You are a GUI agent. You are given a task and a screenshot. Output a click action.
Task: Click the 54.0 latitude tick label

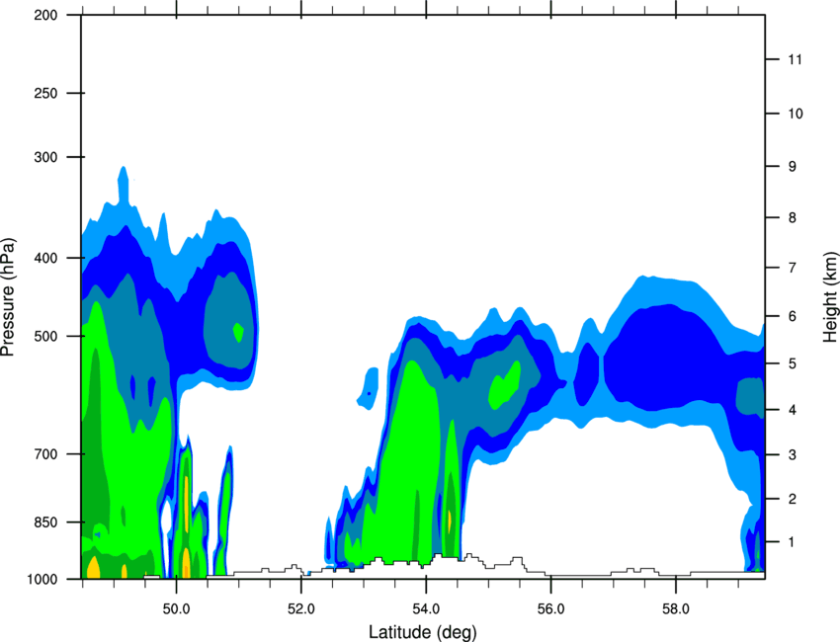pos(426,609)
